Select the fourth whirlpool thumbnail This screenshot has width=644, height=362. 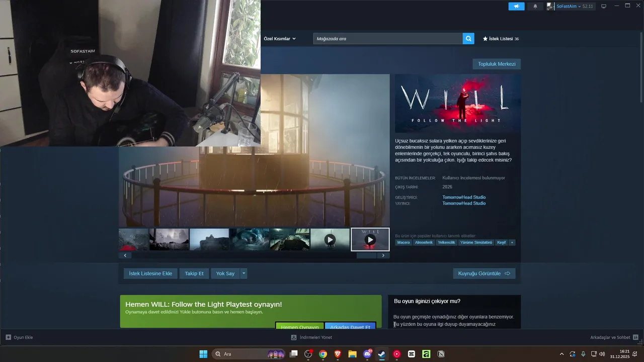[250, 239]
